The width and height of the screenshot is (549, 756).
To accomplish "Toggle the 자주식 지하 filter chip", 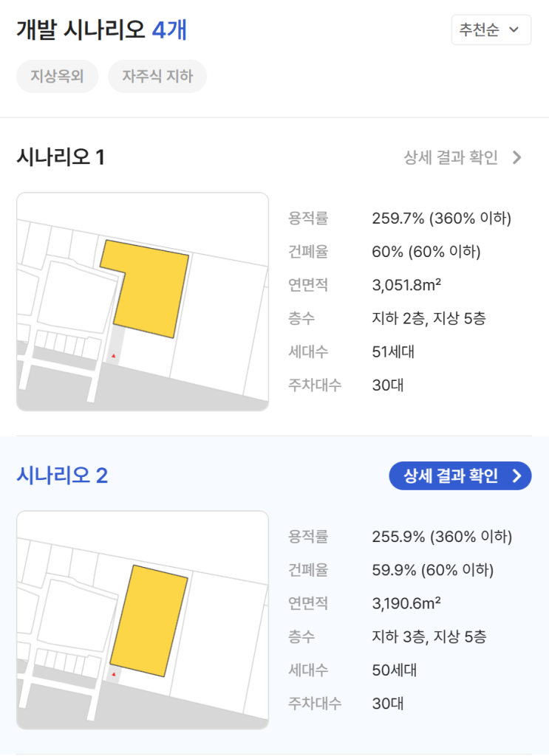I will point(157,76).
